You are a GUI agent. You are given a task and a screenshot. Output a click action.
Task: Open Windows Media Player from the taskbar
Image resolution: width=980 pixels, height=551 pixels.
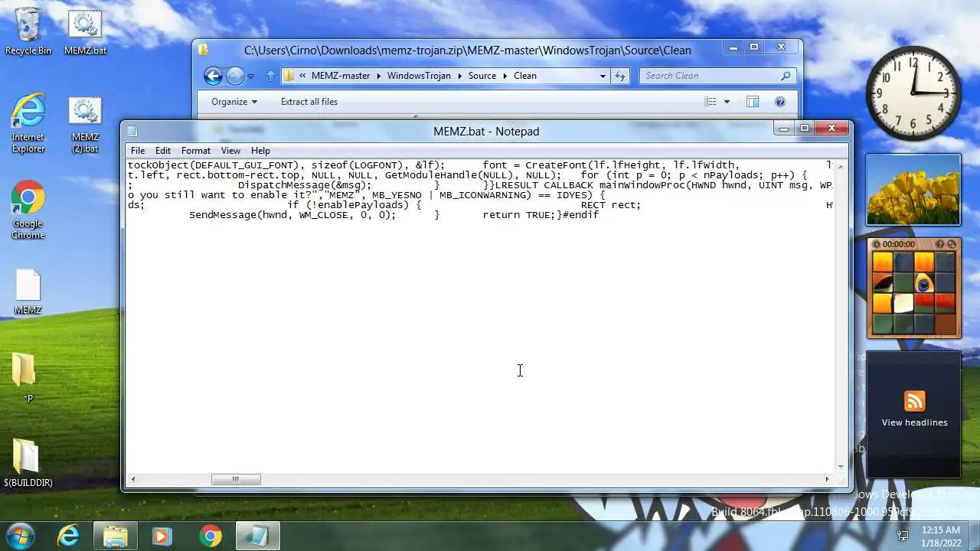click(x=162, y=536)
